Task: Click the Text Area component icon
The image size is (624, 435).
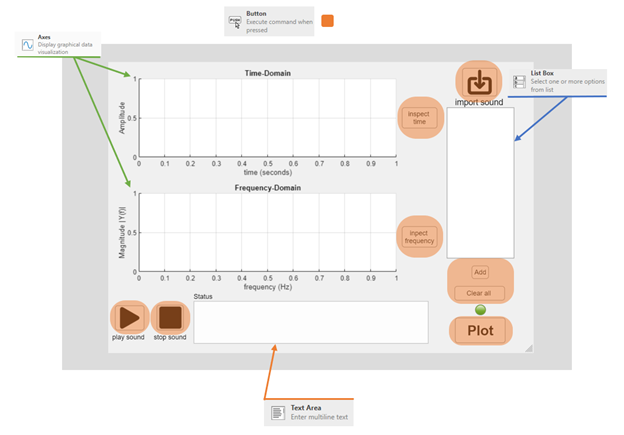Action: (278, 413)
